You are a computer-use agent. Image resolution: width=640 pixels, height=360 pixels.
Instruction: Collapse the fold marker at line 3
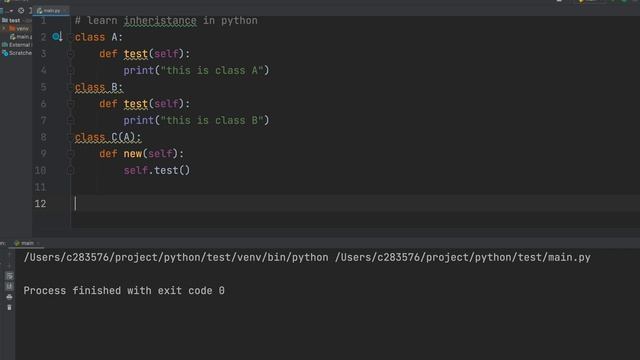(70, 54)
